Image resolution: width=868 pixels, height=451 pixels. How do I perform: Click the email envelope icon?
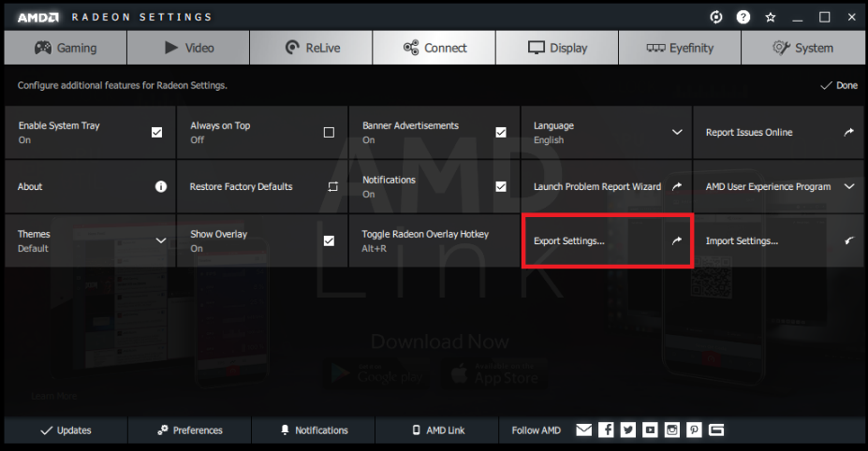pyautogui.click(x=584, y=430)
